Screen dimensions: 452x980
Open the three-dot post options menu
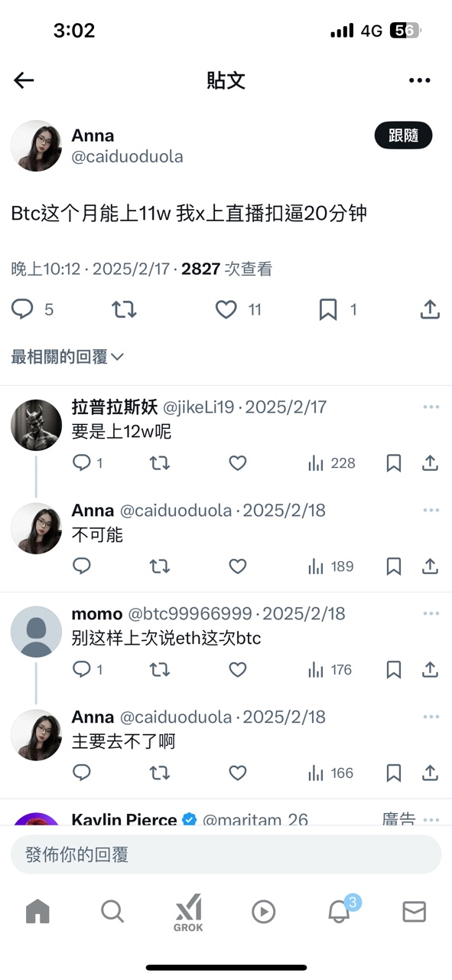click(420, 80)
